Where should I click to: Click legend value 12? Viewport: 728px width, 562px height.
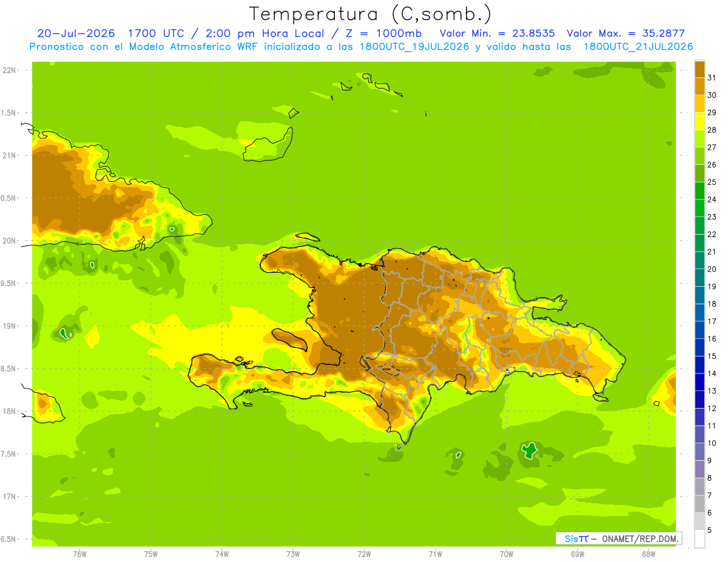click(712, 408)
